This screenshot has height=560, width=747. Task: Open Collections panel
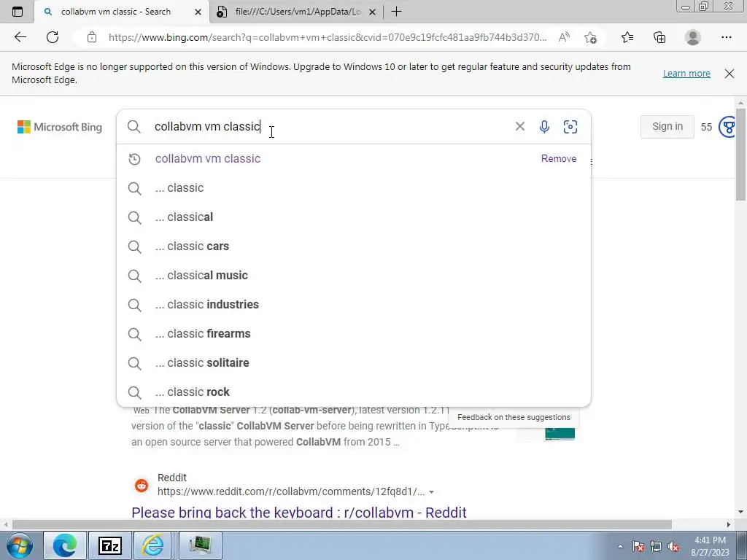[659, 37]
